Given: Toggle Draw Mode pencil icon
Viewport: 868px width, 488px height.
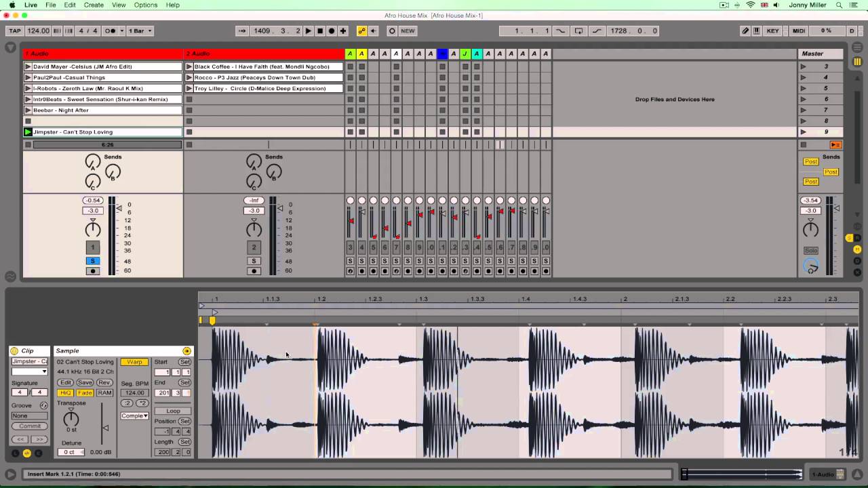Looking at the screenshot, I should pyautogui.click(x=745, y=30).
